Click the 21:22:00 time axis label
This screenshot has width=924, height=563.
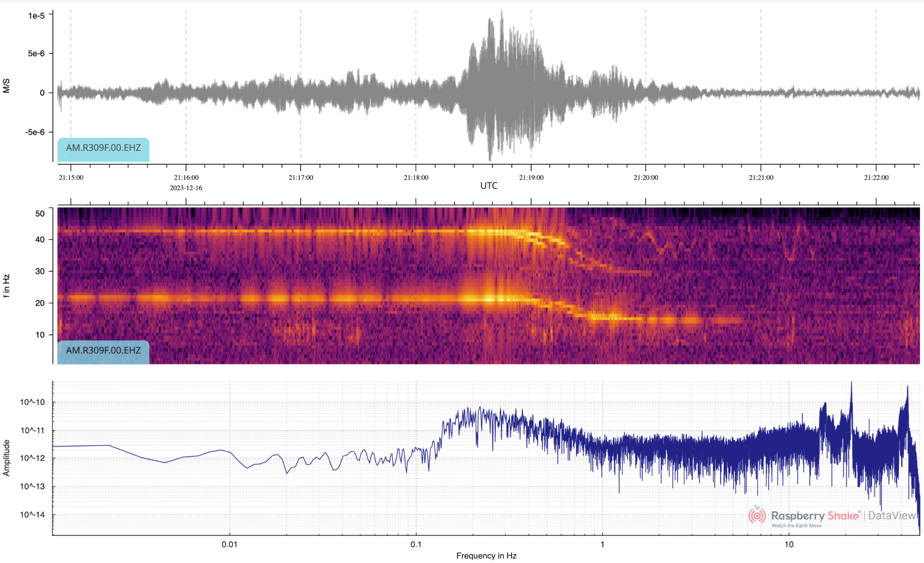(x=876, y=177)
